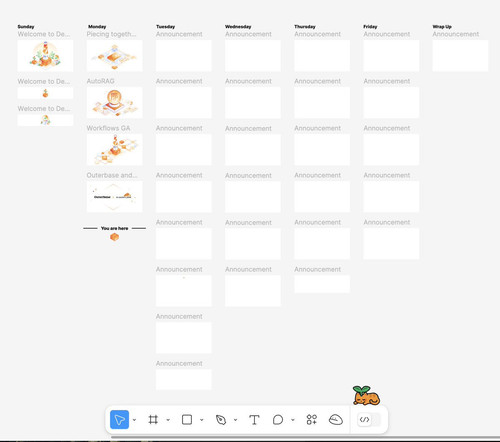Open the Actions shapes-plus icon
The image size is (500, 442).
coord(312,419)
